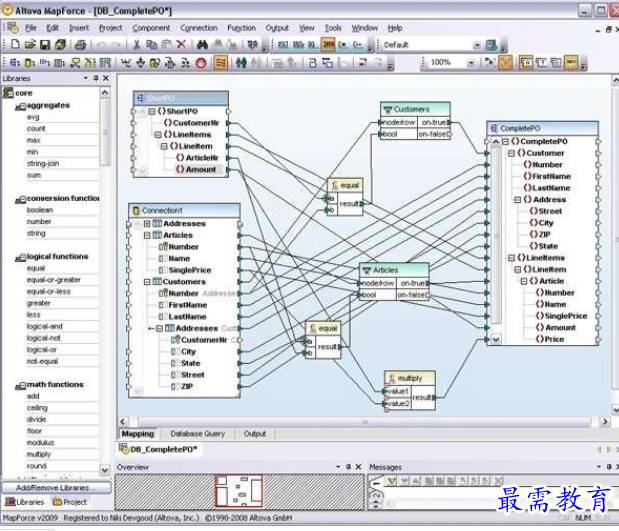Open the Tools menu
The width and height of the screenshot is (619, 531).
click(x=333, y=28)
